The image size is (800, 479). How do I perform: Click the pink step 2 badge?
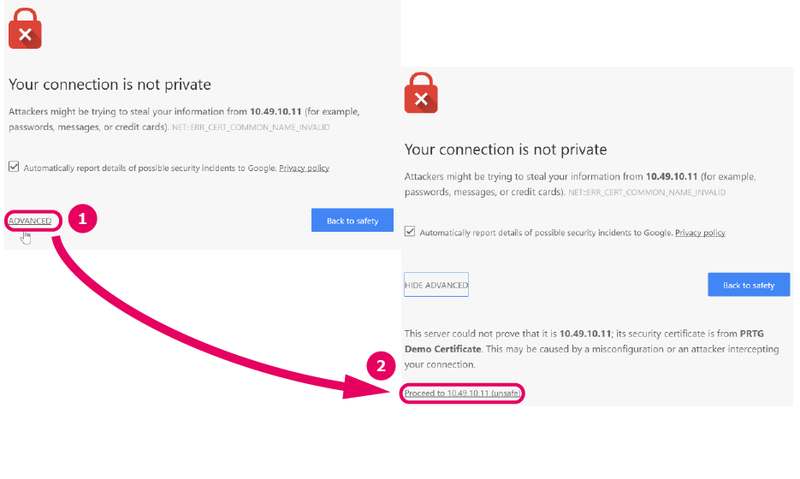pos(379,367)
